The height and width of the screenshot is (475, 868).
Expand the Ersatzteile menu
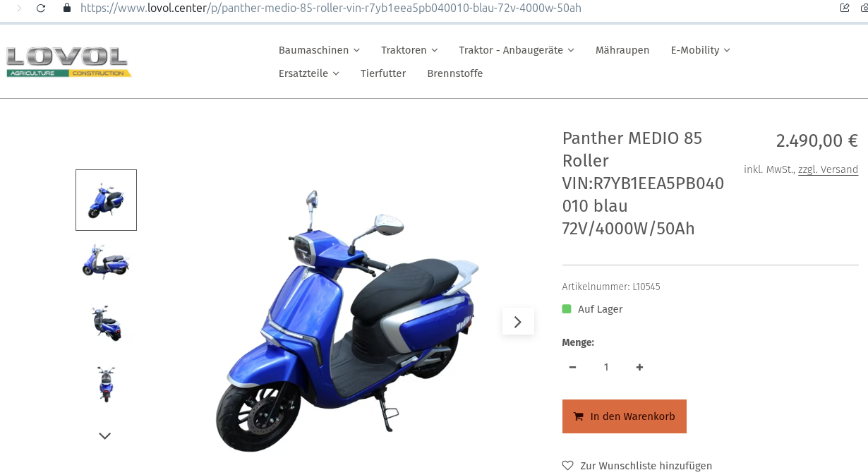(309, 73)
